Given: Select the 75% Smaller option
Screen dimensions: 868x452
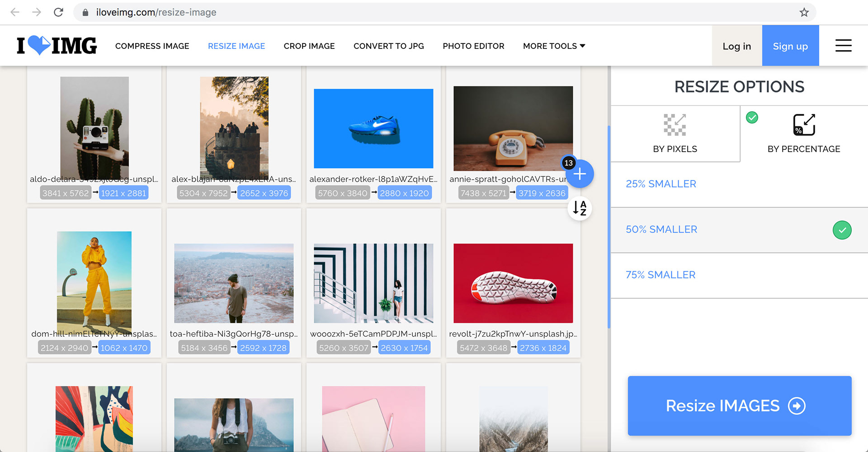Looking at the screenshot, I should [x=739, y=275].
